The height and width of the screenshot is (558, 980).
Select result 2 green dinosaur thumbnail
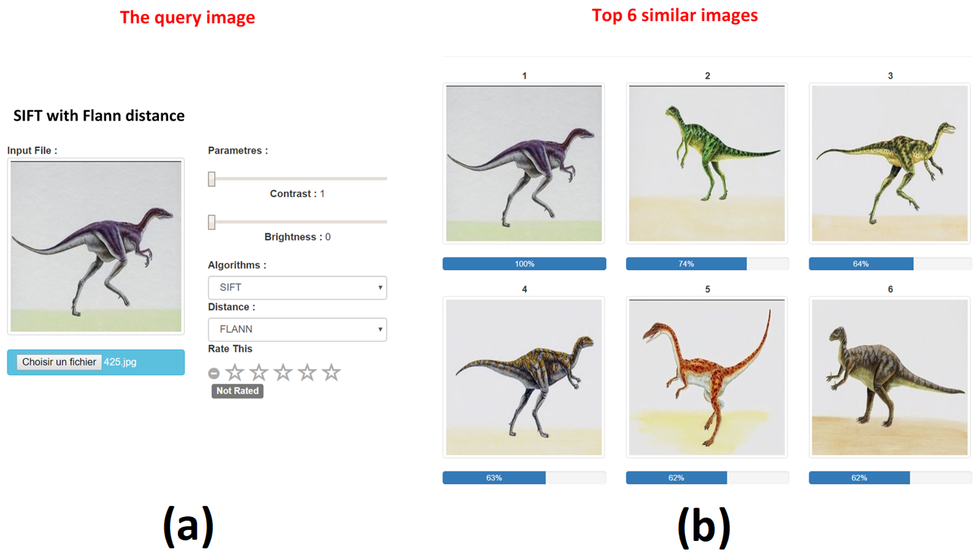click(707, 164)
